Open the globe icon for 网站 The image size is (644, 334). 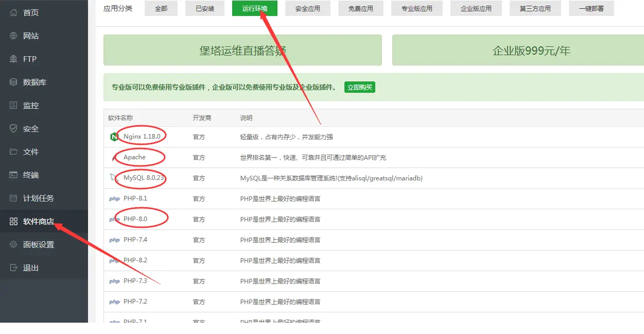(14, 36)
